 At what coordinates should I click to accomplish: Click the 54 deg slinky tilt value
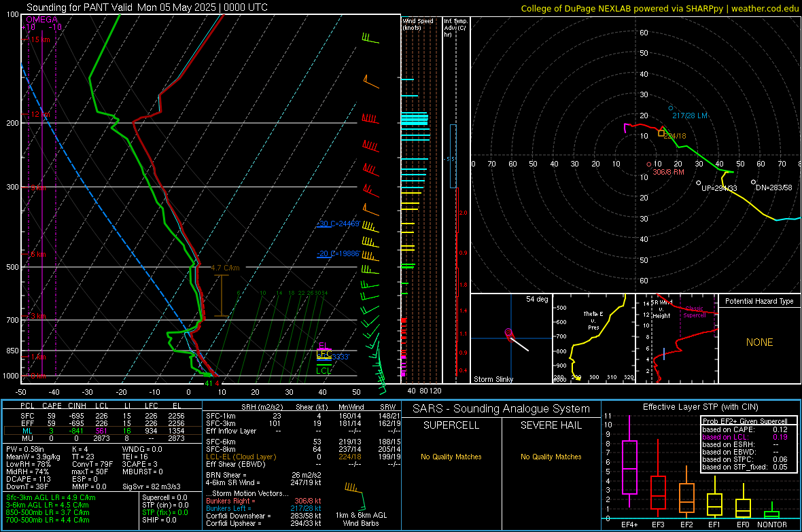coord(537,299)
